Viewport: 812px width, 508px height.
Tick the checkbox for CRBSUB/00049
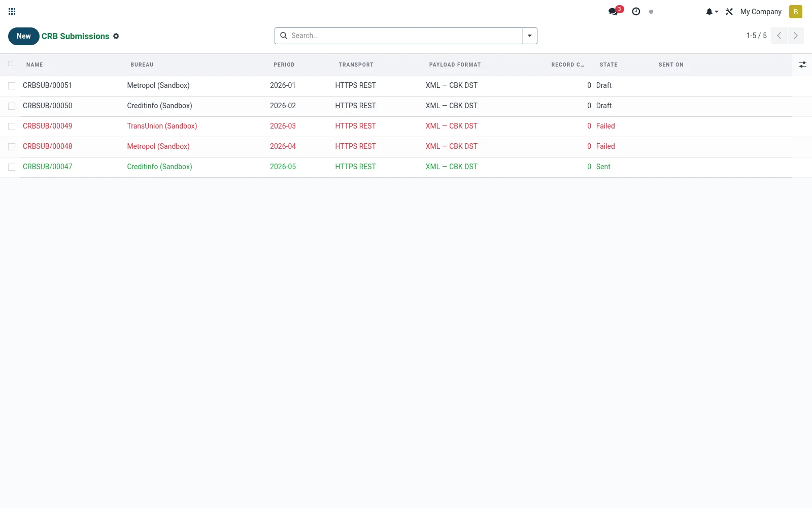point(12,126)
